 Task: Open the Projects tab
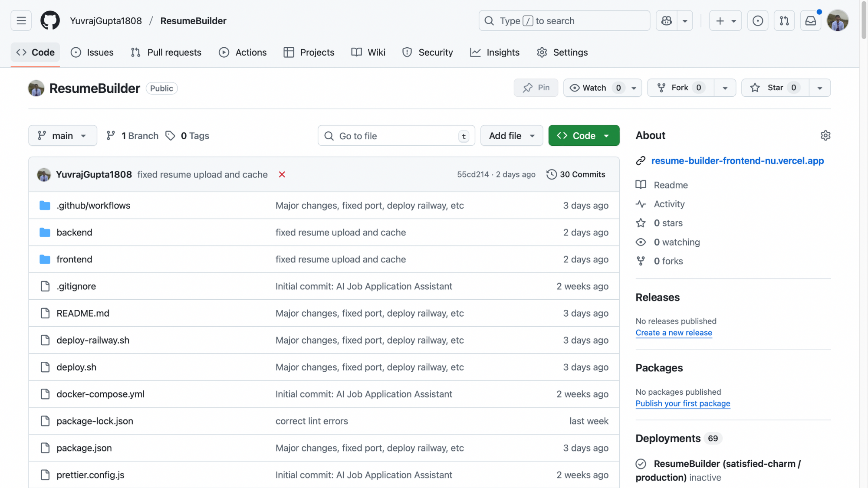pos(309,52)
